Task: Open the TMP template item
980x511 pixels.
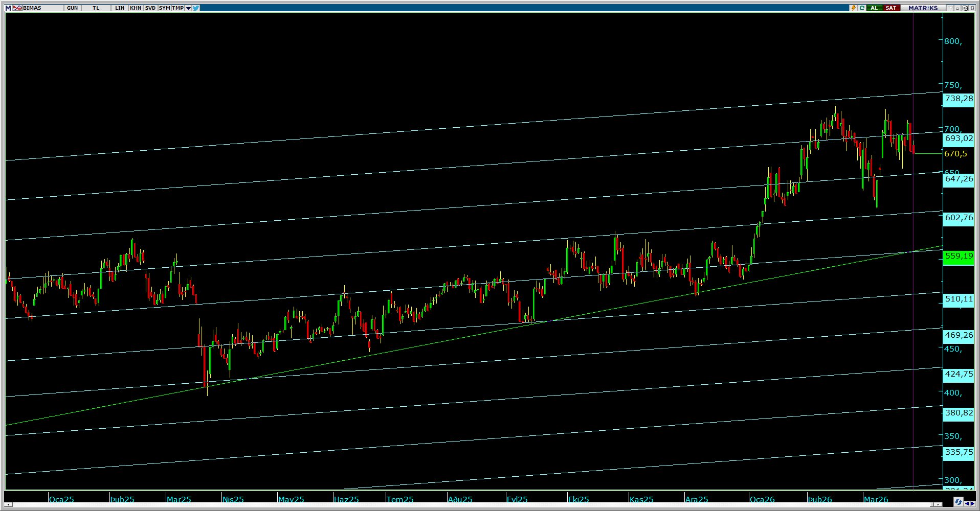Action: point(177,8)
